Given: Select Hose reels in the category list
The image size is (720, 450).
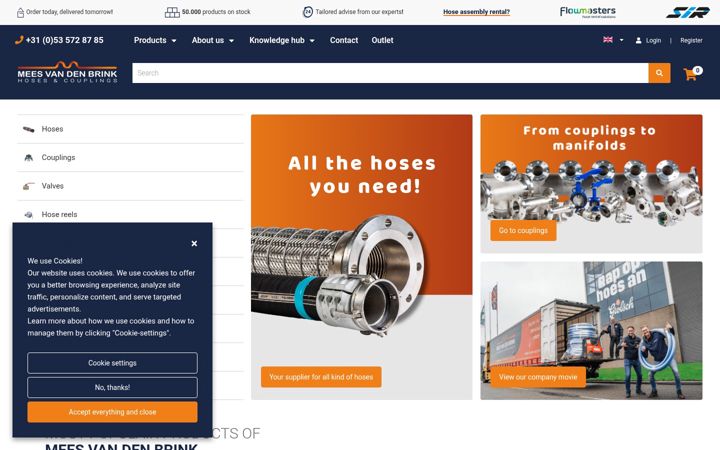Looking at the screenshot, I should [x=130, y=215].
